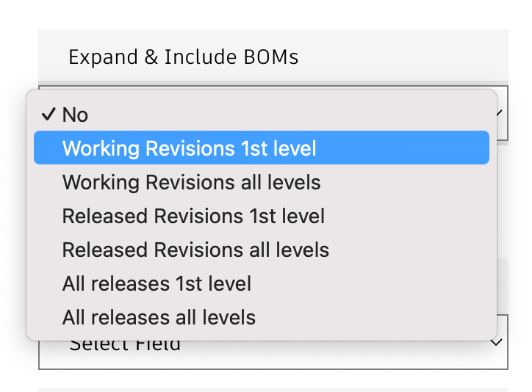Choose Released Revisions all levels
Image resolution: width=532 pixels, height=392 pixels.
point(195,250)
